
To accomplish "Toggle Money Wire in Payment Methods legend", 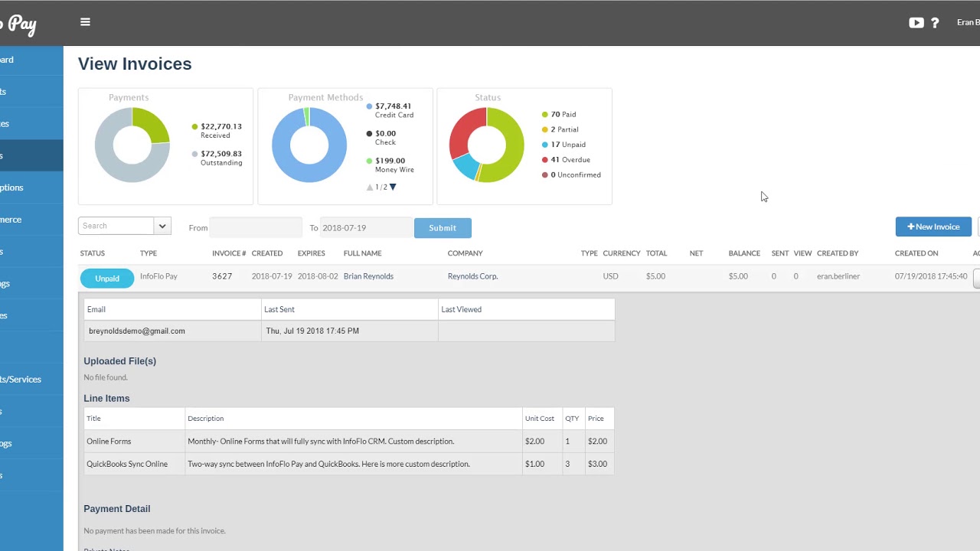I will point(390,165).
